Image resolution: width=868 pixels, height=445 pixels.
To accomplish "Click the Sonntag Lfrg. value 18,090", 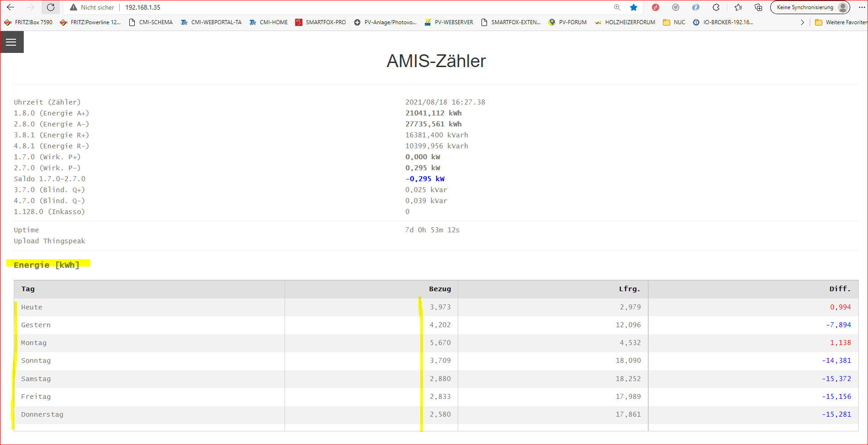I will (x=628, y=361).
